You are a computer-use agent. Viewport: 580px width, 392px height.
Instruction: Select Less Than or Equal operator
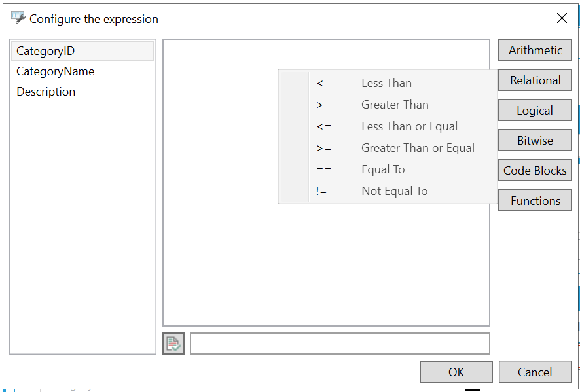coord(409,126)
